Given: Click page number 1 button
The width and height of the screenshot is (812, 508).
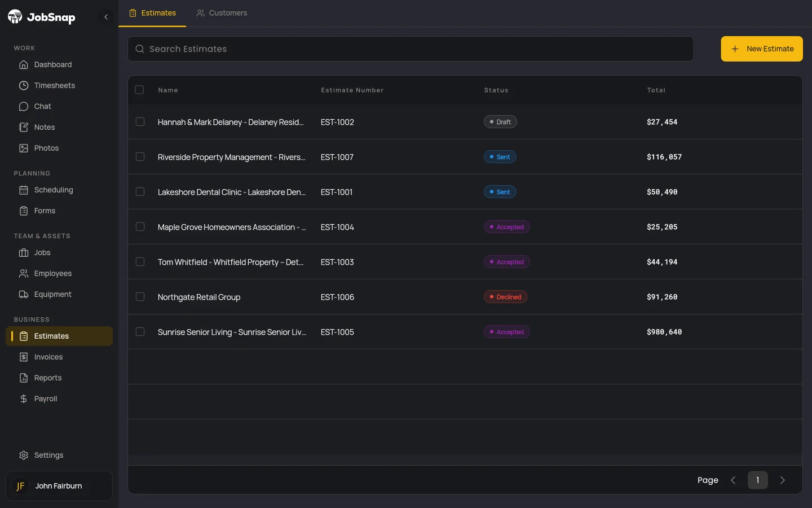Looking at the screenshot, I should click(x=758, y=480).
